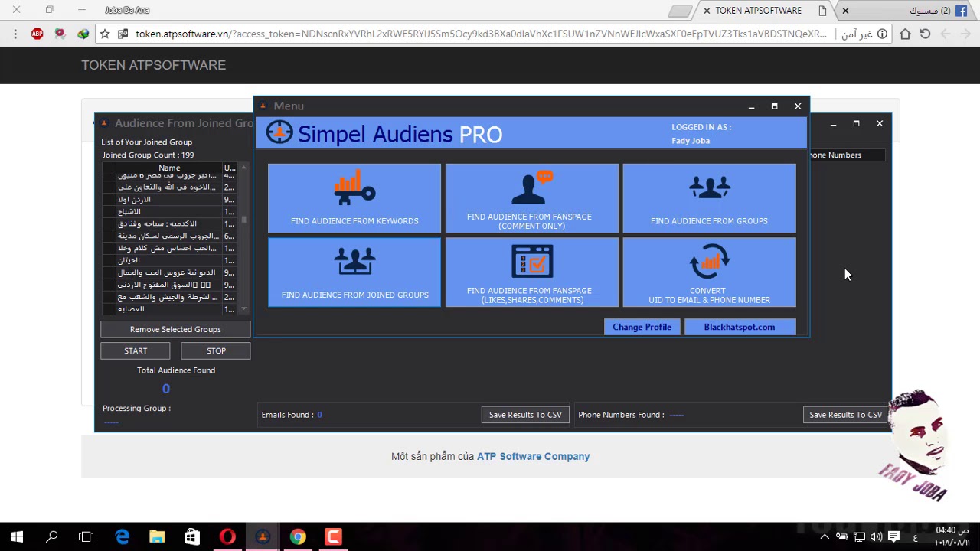Click the Internet Download Manager extension icon
Viewport: 980px width, 551px height.
pyautogui.click(x=83, y=34)
